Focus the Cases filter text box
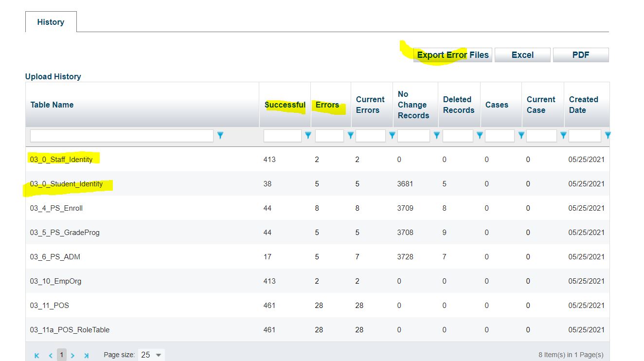The height and width of the screenshot is (361, 644). coord(500,136)
